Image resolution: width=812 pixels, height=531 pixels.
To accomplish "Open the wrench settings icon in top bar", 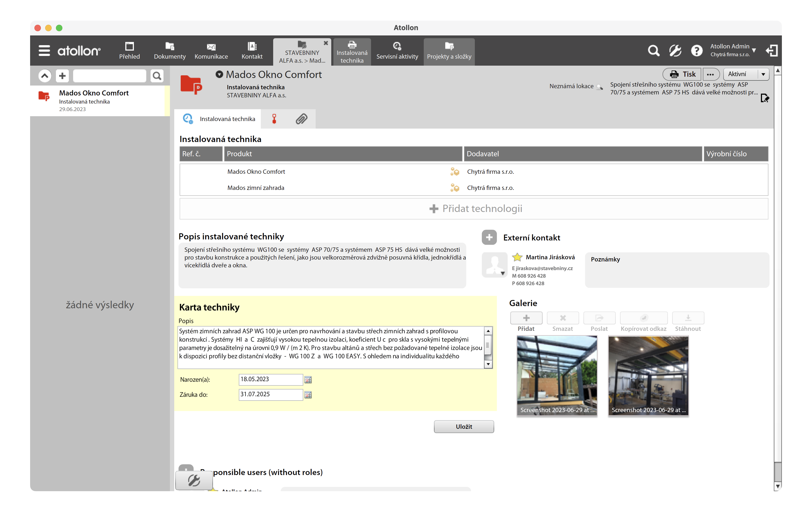I will (675, 51).
